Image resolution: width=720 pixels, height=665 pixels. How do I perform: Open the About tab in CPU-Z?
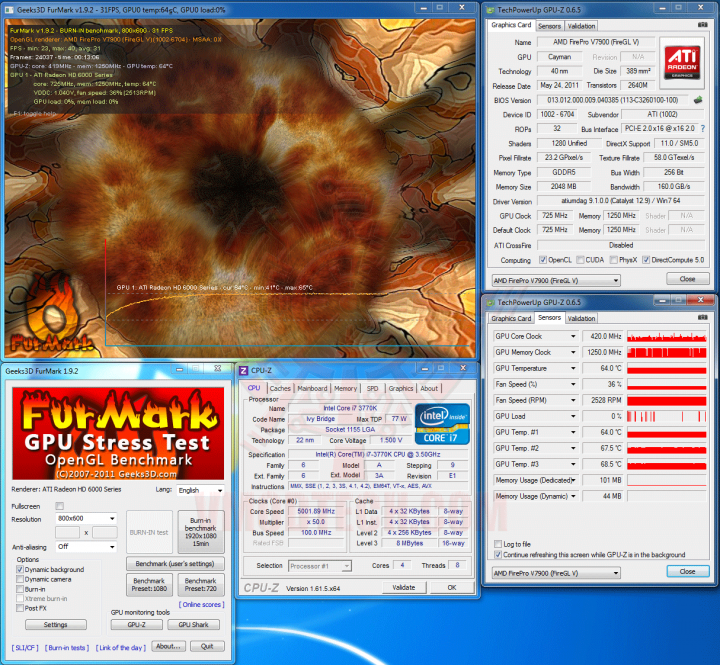tap(429, 389)
